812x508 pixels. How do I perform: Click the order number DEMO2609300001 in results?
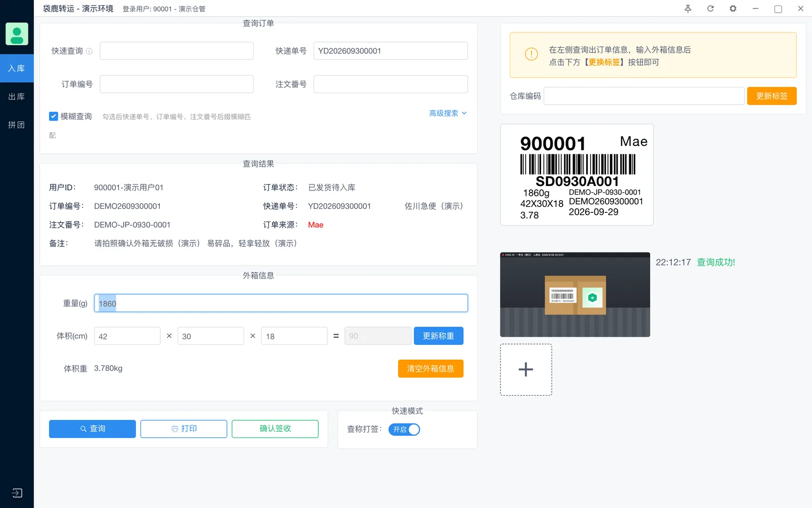click(127, 206)
